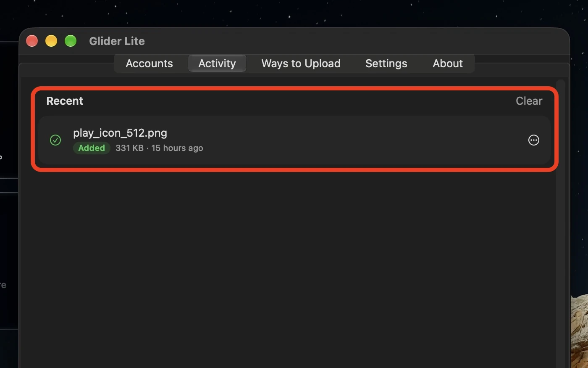Open the Accounts tab
Viewport: 588px width, 368px height.
pyautogui.click(x=149, y=64)
